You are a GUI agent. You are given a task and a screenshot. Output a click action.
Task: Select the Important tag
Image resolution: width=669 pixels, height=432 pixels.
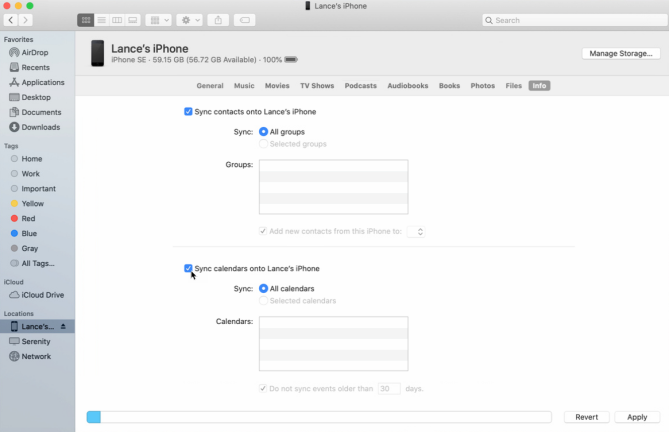(x=33, y=188)
